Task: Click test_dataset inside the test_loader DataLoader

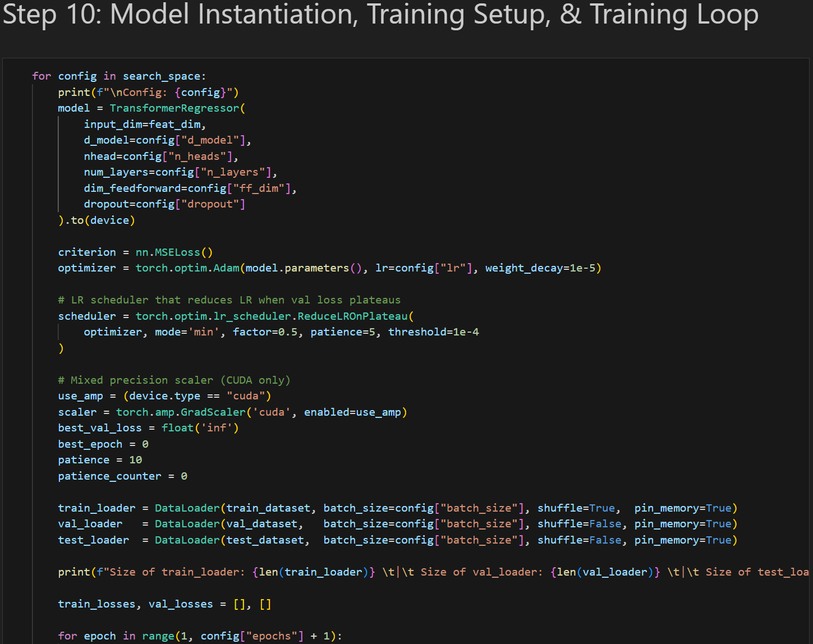Action: pos(265,540)
